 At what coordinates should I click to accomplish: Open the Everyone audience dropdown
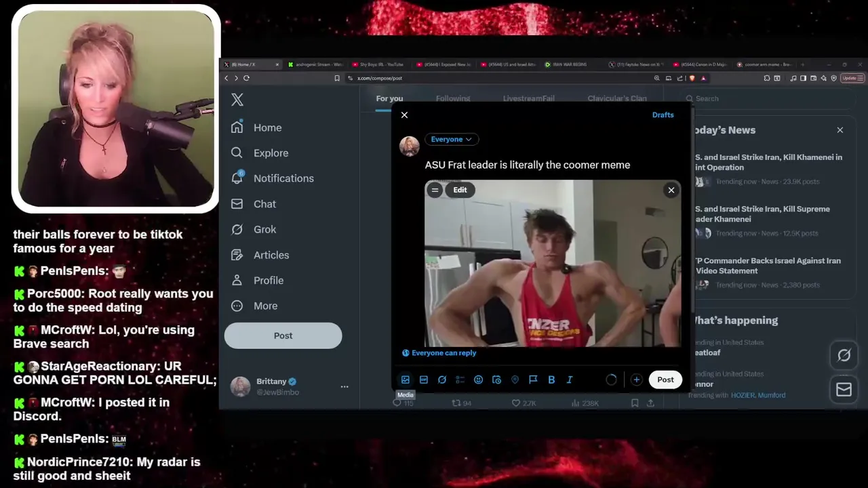pyautogui.click(x=452, y=139)
